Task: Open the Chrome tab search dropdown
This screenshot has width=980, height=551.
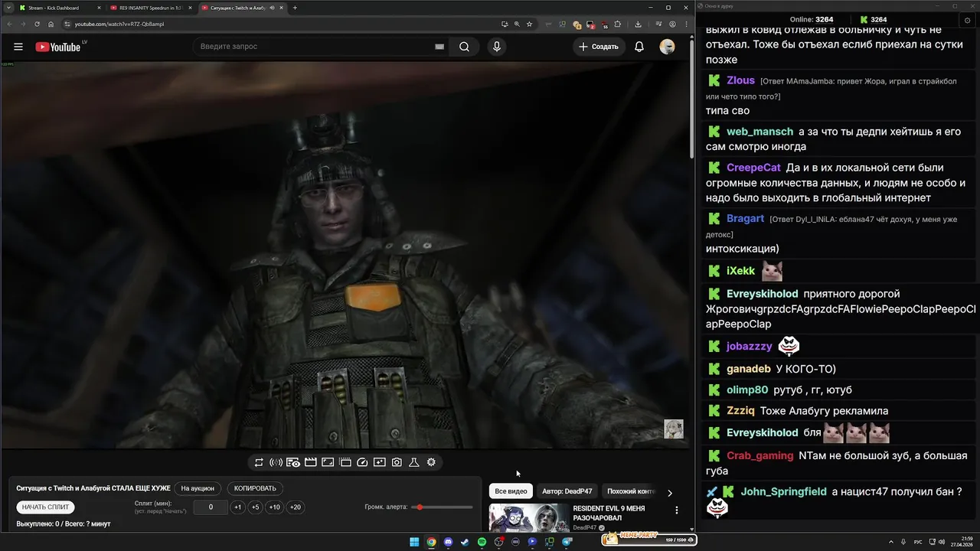Action: (x=8, y=8)
